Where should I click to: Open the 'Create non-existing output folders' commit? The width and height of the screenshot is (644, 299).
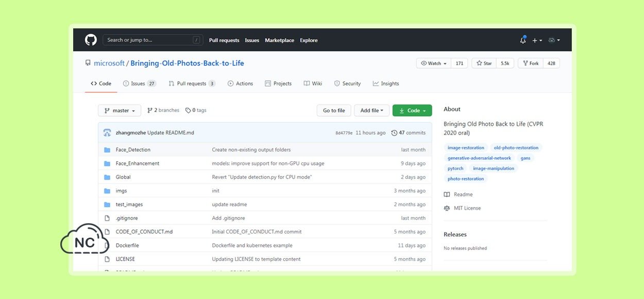point(251,149)
